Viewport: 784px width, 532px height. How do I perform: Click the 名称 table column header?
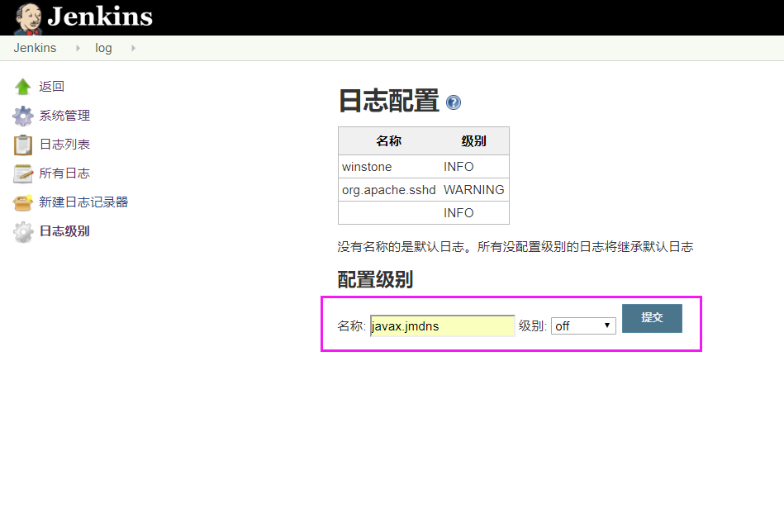click(x=389, y=141)
